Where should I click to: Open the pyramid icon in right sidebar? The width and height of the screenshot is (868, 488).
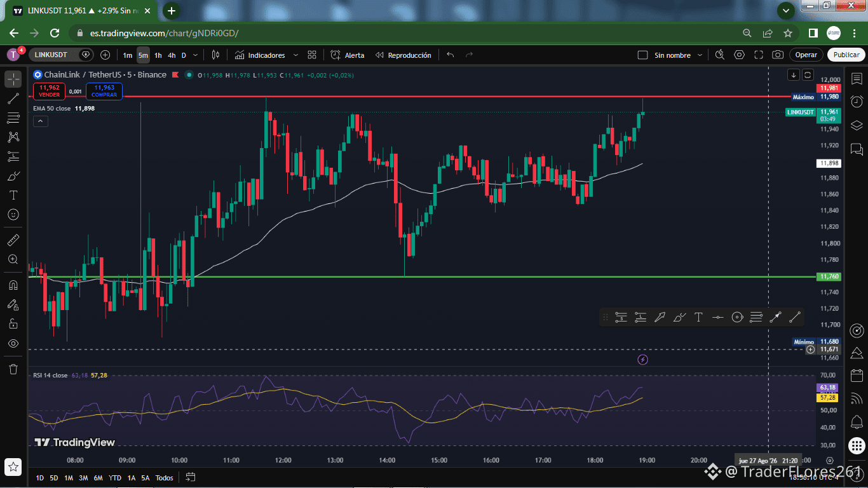pyautogui.click(x=857, y=353)
